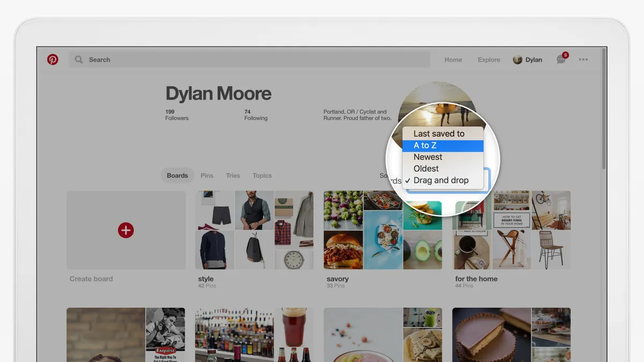Choose 'Newest' sort option
Image resolution: width=644 pixels, height=362 pixels.
coord(443,157)
